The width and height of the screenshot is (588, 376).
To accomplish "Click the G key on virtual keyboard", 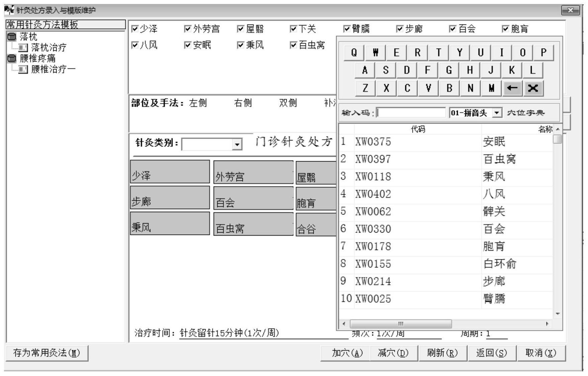I will click(449, 70).
